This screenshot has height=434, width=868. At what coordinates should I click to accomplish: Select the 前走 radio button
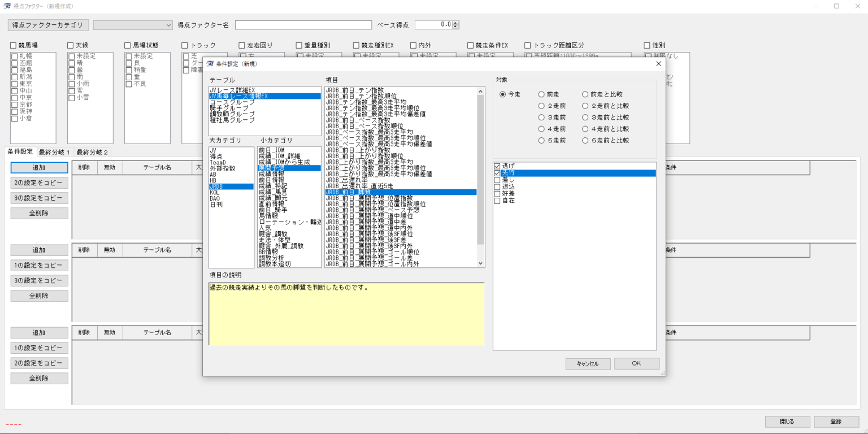coord(541,94)
